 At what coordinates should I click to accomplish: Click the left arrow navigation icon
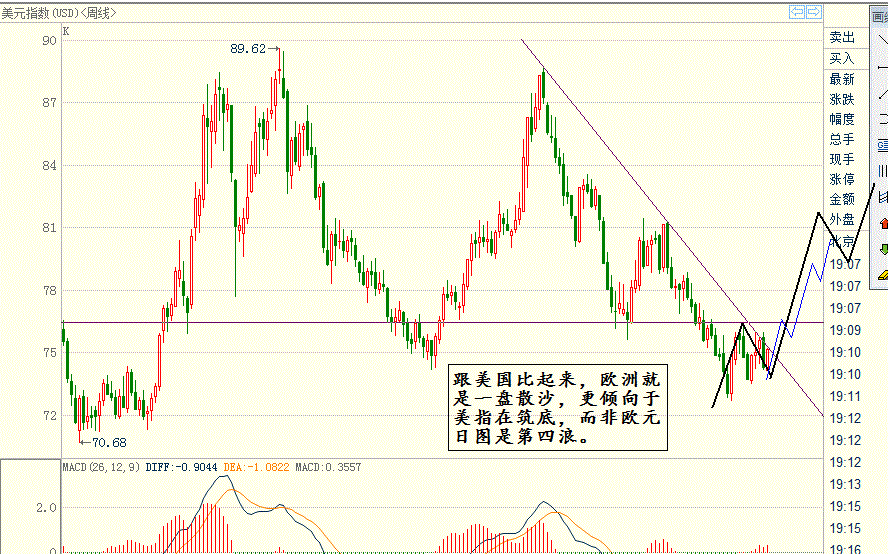[x=797, y=12]
